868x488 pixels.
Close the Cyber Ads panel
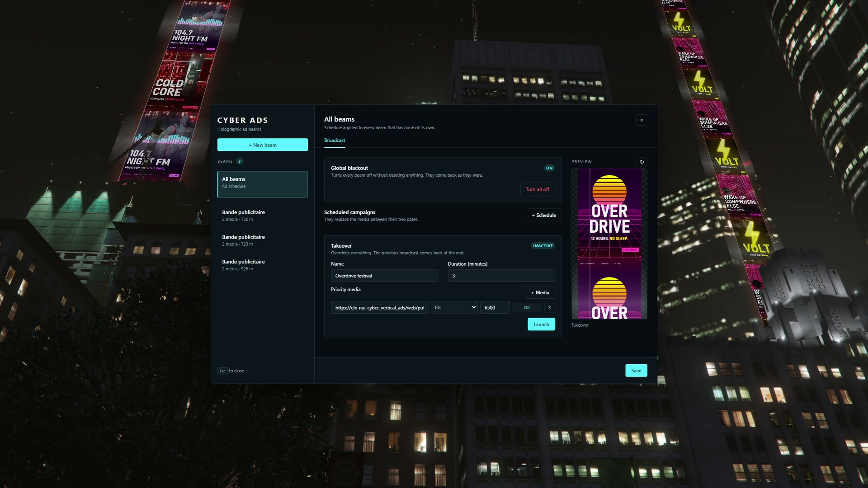641,120
